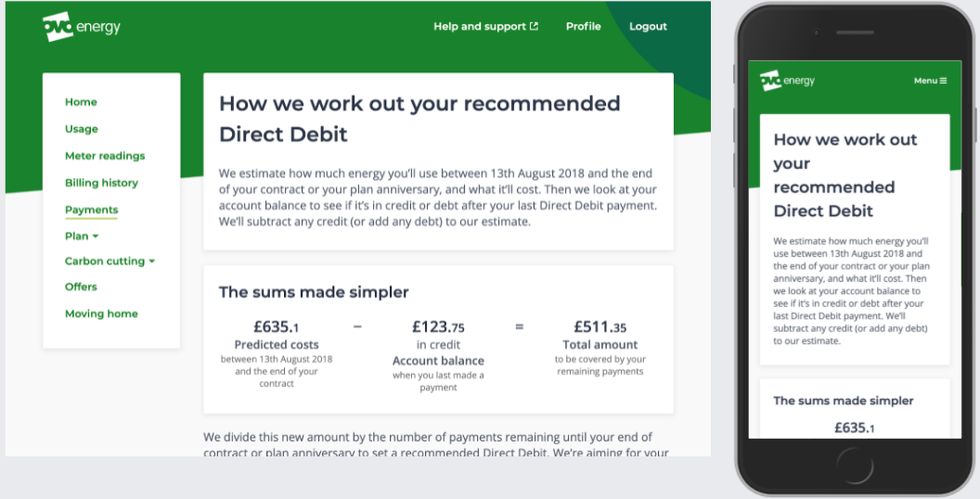980x499 pixels.
Task: Click external link icon beside Help and support
Action: (x=534, y=26)
